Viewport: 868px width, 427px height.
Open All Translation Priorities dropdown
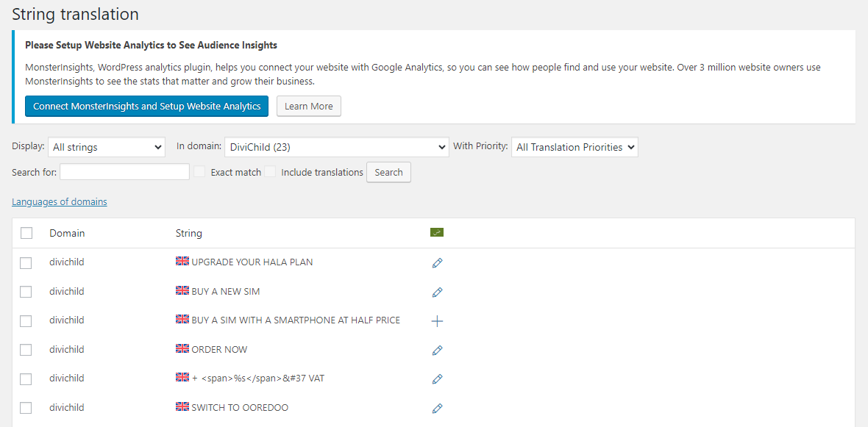pyautogui.click(x=574, y=147)
